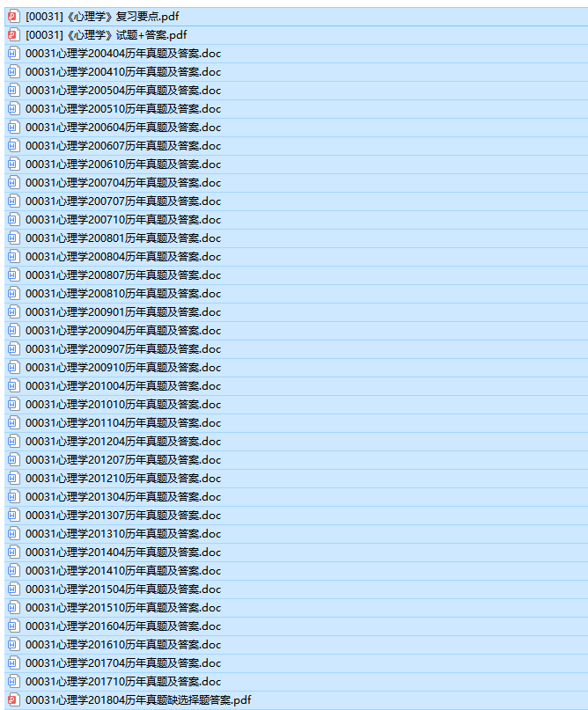Screen dimensions: 588x710
Task: Click PDF icon of 201804 file
Action: point(13,700)
